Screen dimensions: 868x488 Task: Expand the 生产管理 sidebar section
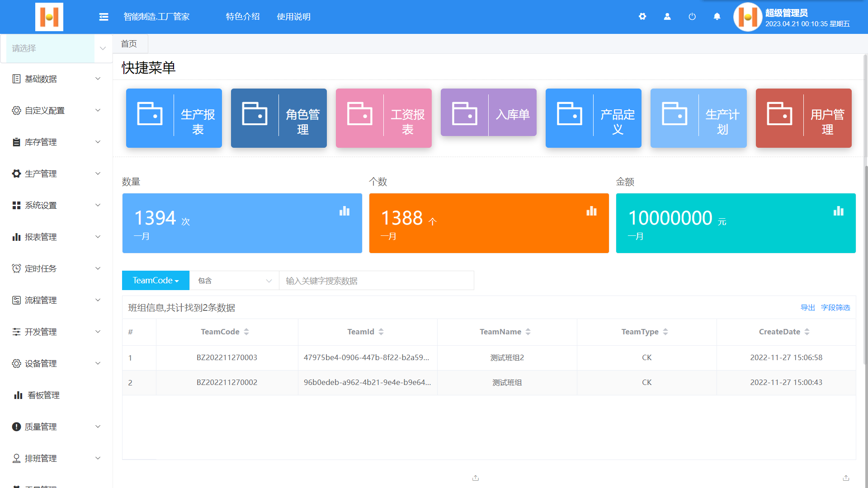41,174
